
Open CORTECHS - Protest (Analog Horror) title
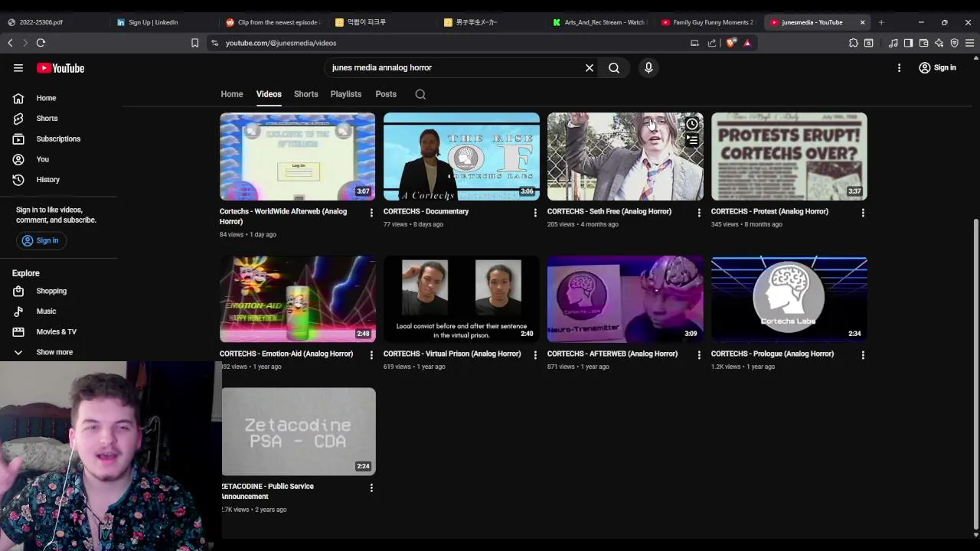click(769, 212)
